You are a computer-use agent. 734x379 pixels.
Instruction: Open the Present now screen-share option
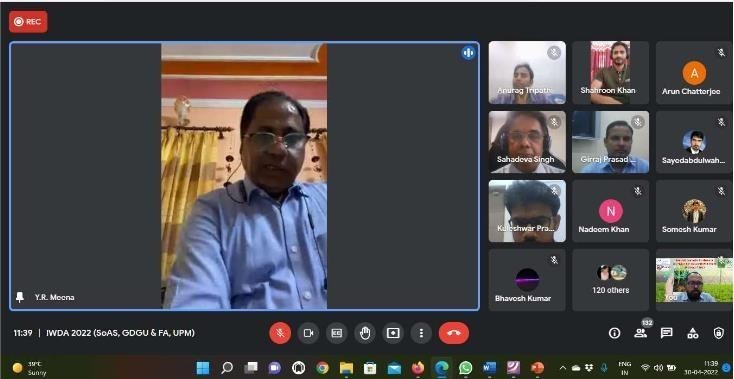[393, 333]
